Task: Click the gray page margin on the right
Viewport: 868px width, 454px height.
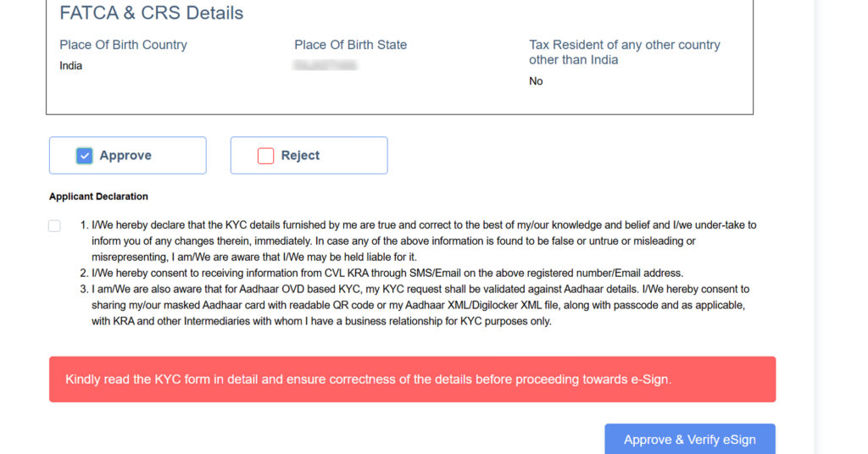Action: coord(841,212)
